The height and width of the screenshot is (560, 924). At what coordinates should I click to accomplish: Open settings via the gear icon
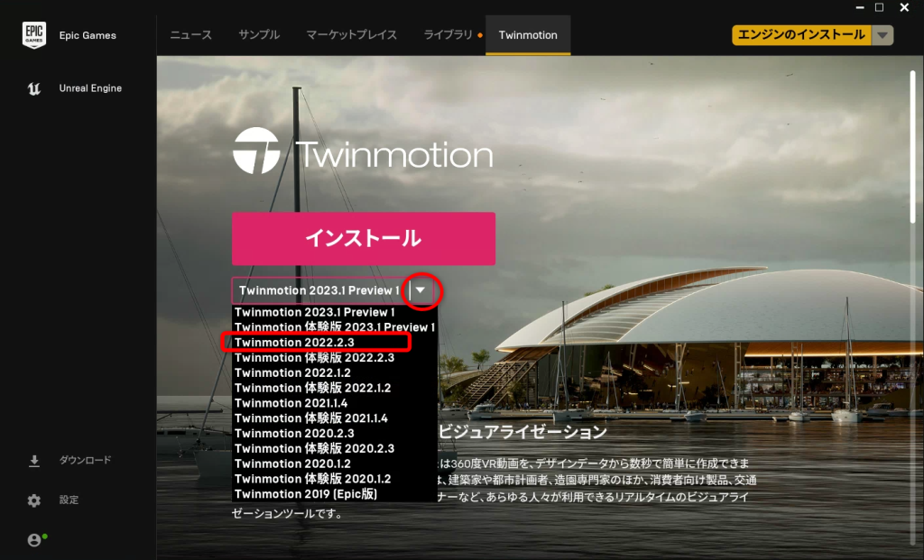(34, 500)
